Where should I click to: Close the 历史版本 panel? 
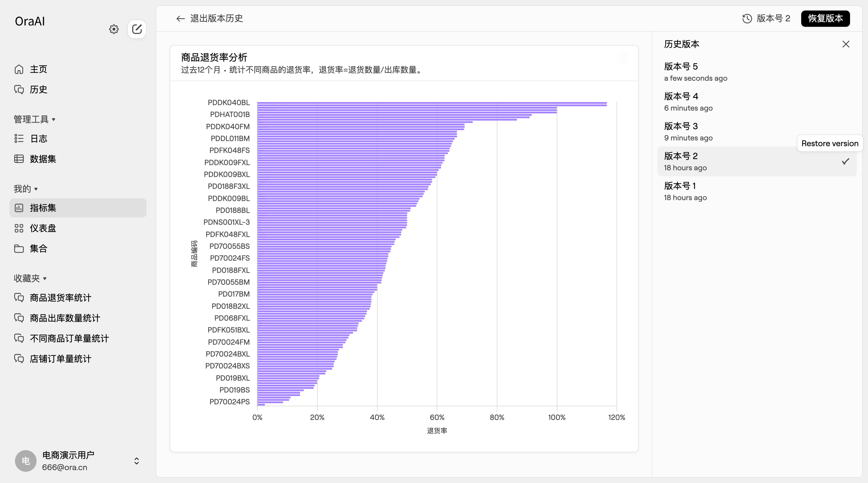846,44
